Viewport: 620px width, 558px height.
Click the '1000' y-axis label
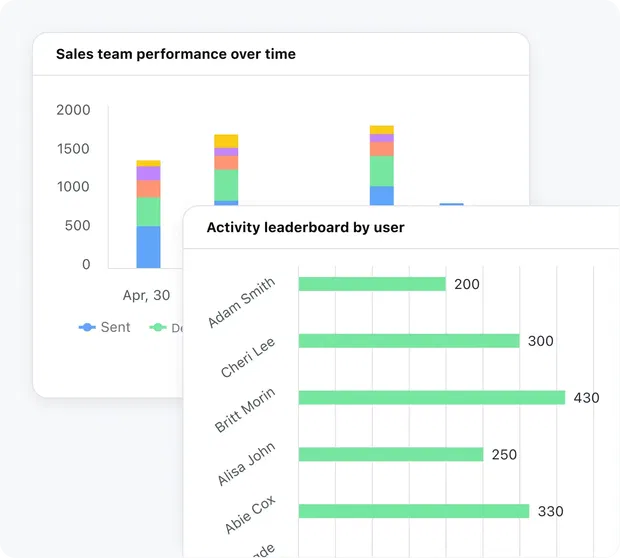(x=73, y=187)
